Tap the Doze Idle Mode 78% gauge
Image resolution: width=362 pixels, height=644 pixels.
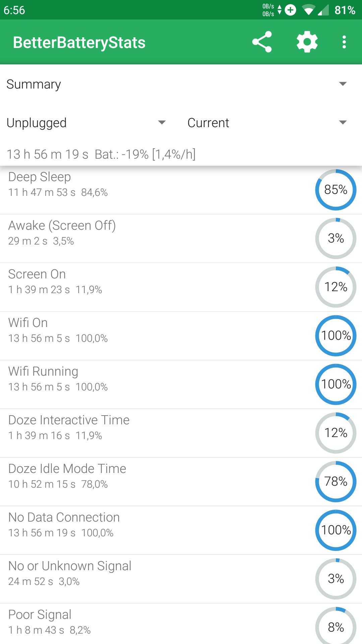[x=336, y=482]
